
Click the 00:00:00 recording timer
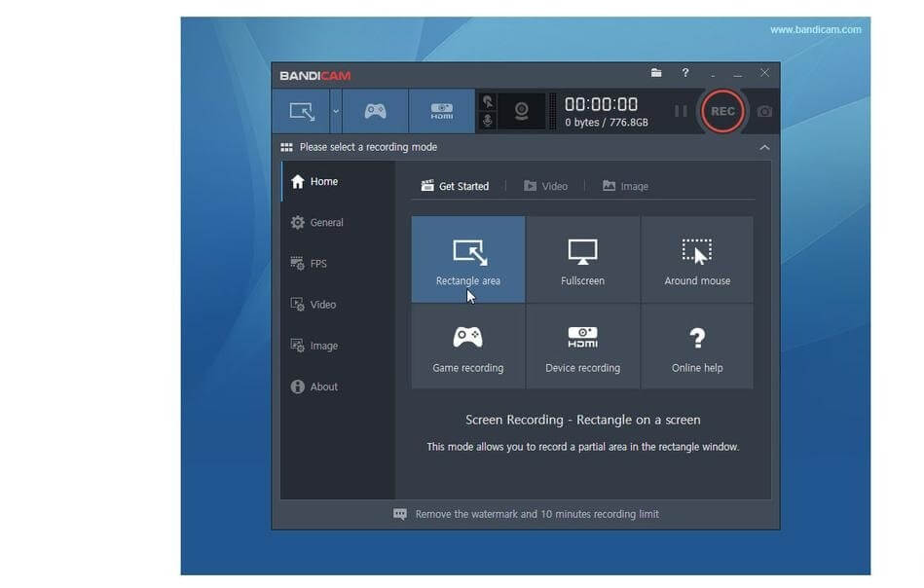pos(601,105)
